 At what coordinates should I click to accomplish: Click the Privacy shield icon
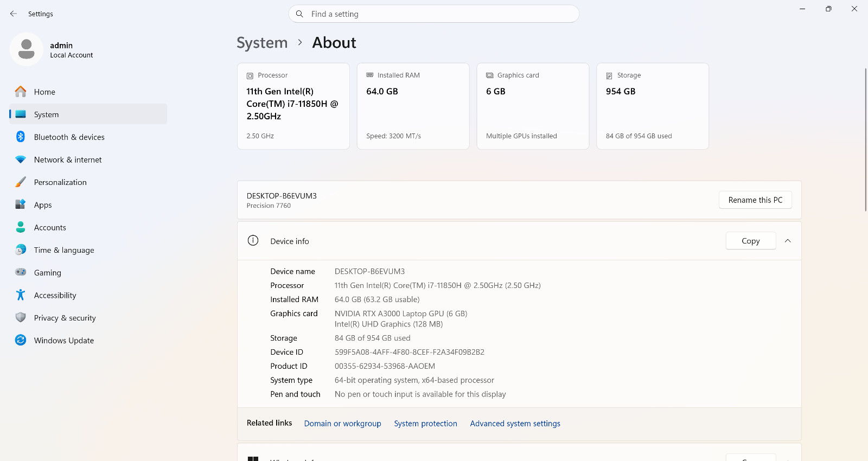[21, 317]
